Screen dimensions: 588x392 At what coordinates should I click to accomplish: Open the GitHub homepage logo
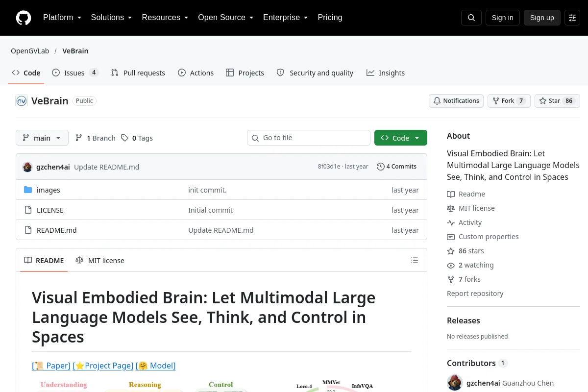tap(24, 18)
